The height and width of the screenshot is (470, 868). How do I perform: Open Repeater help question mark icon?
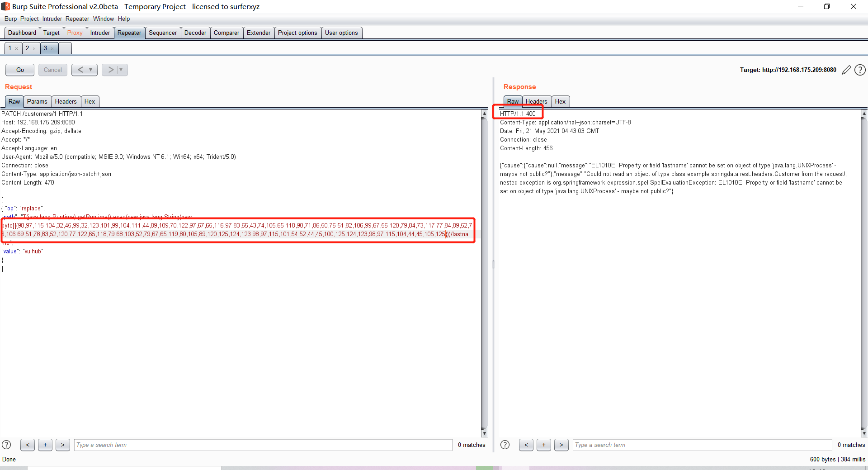[860, 70]
